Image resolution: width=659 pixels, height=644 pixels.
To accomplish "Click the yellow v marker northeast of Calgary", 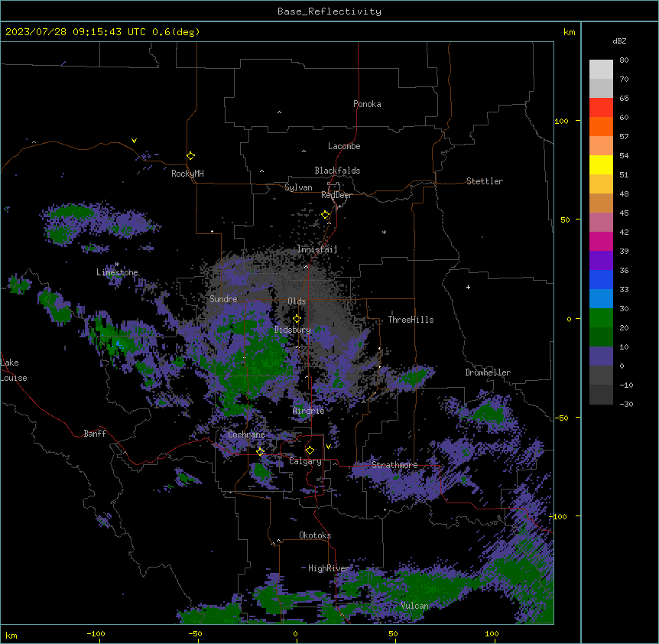I will 328,447.
